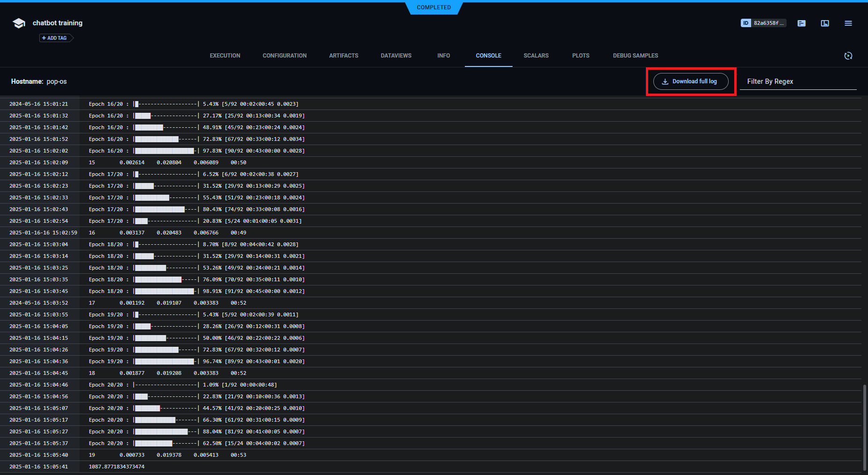
Task: View the CONFIGURATION tab
Action: coord(284,55)
